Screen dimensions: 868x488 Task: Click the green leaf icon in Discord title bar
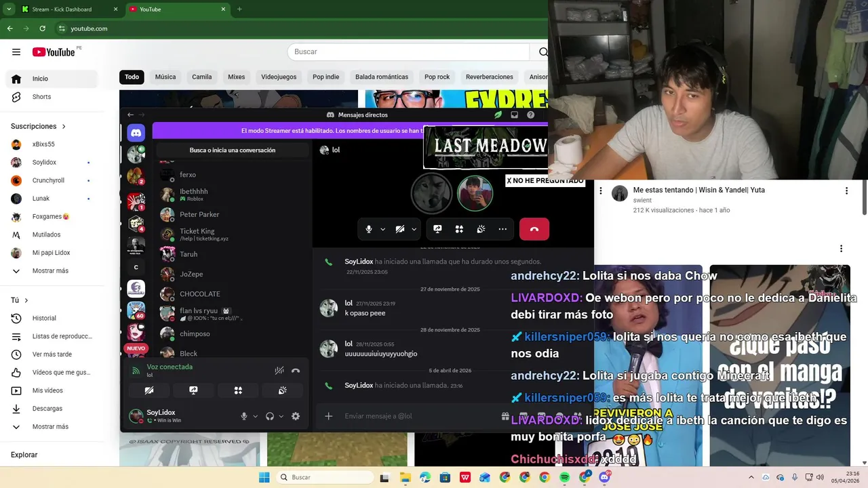[x=498, y=115]
